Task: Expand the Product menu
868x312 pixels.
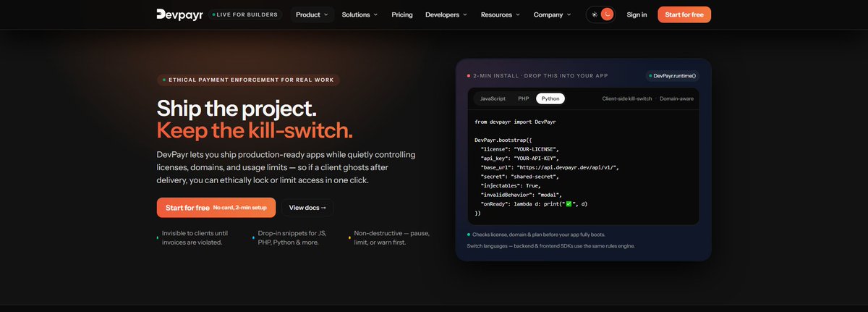Action: (x=312, y=14)
